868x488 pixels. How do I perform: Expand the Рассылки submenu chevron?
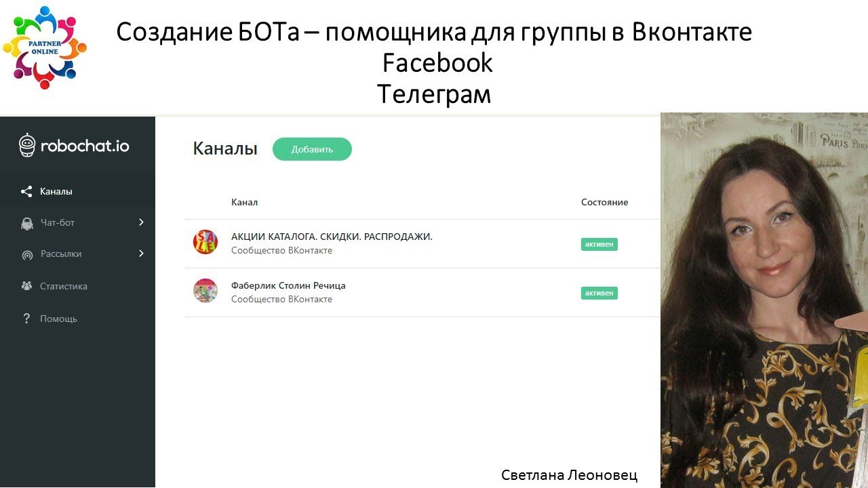tap(142, 253)
